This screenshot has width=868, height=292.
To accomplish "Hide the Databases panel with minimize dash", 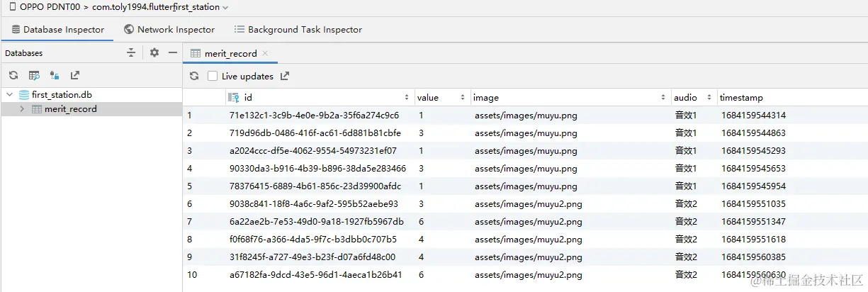I will (172, 52).
